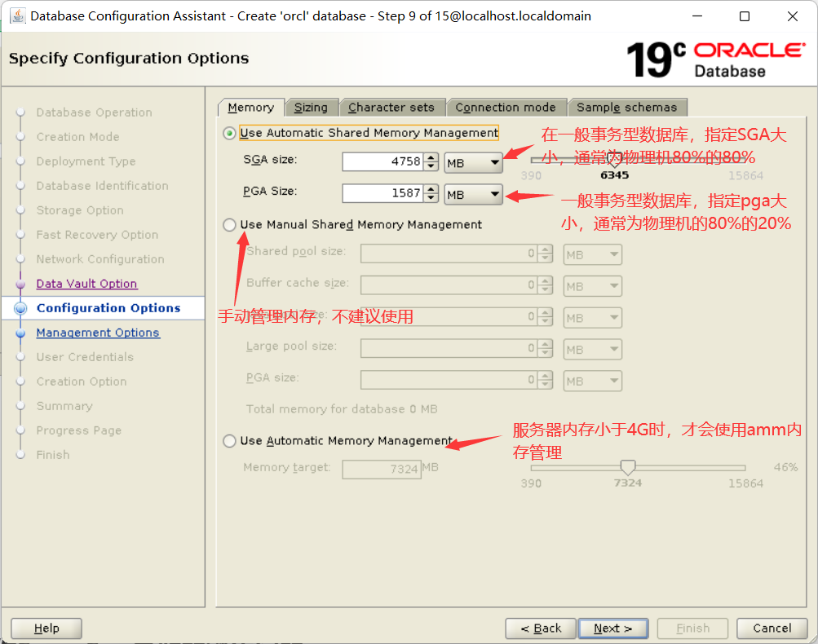This screenshot has width=818, height=644.
Task: Click User Credentials step in sidebar
Action: point(85,357)
